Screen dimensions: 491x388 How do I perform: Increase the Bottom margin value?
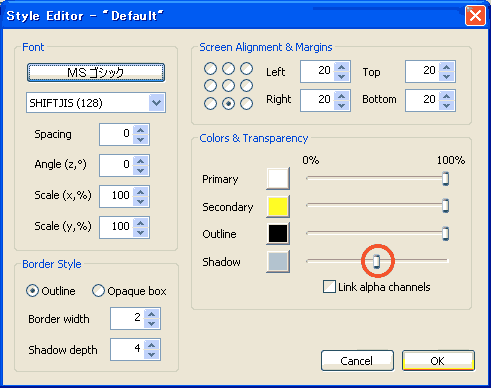click(447, 96)
